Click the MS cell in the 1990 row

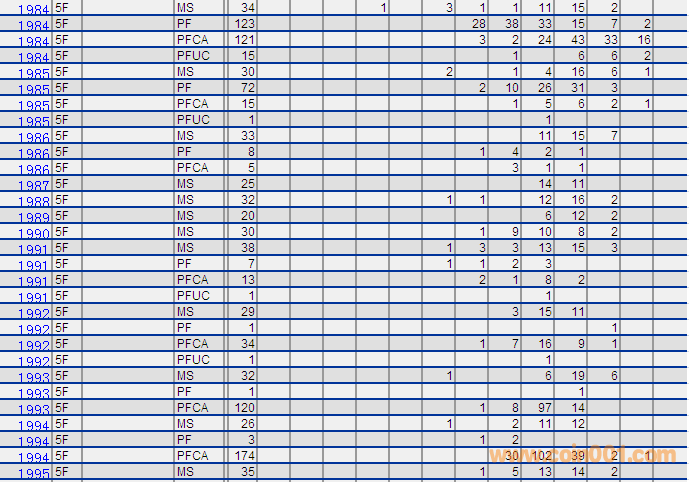186,232
